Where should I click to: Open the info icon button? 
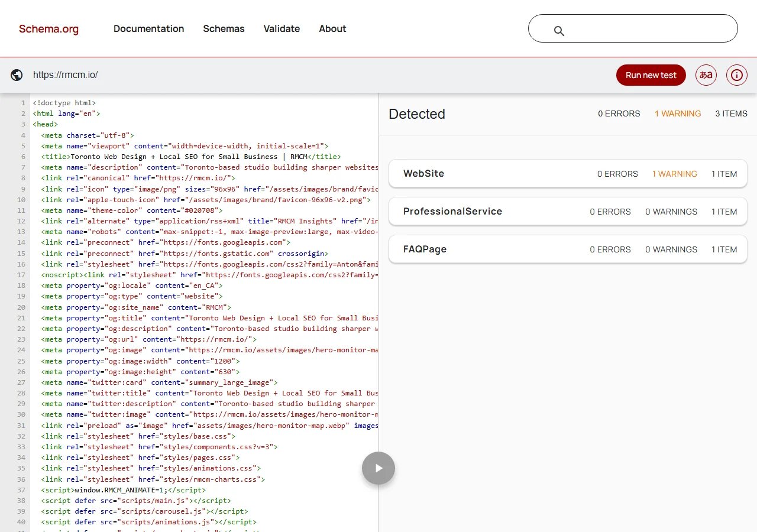coord(737,75)
